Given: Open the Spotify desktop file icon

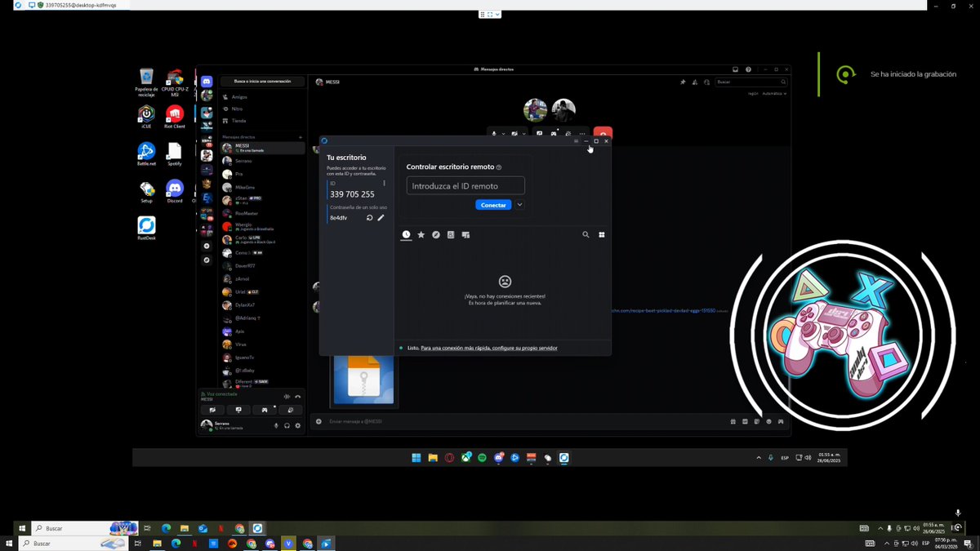Looking at the screenshot, I should (x=175, y=153).
